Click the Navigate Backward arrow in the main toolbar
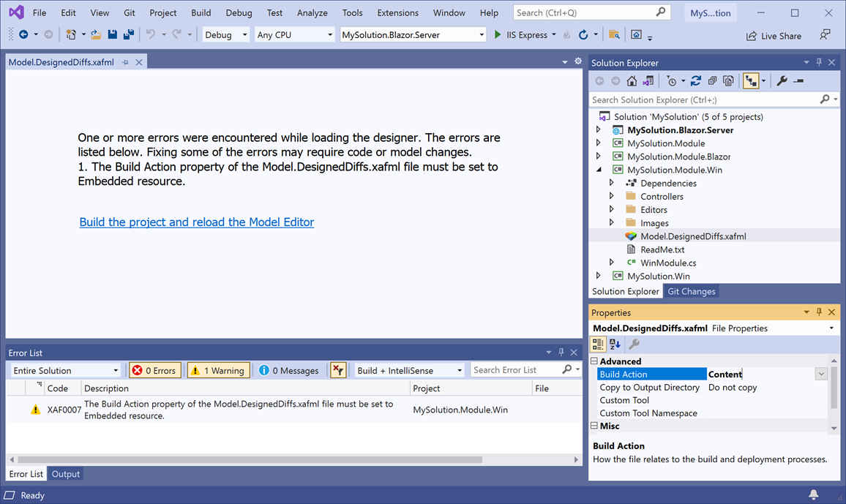Screen dimensions: 846x504 point(23,34)
